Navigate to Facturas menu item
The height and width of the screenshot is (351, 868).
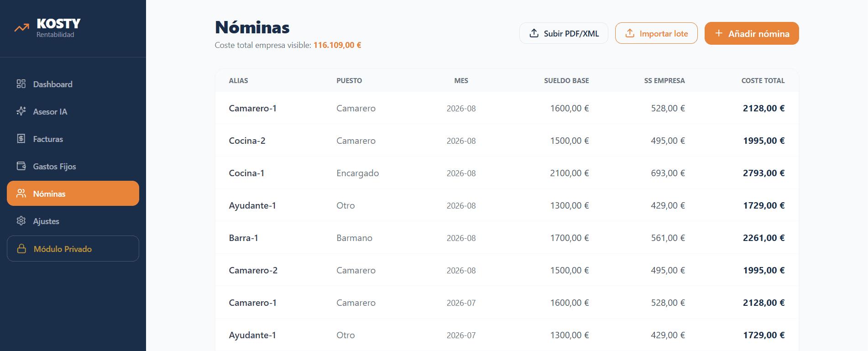(x=73, y=139)
